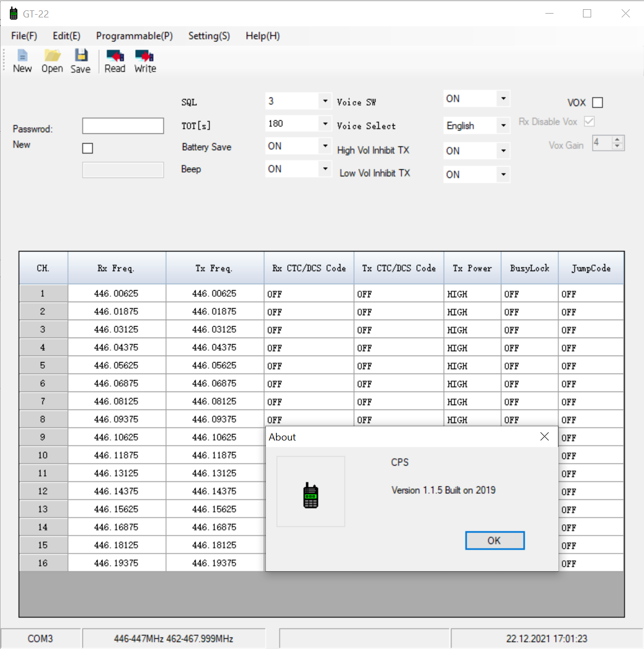Open the Setting(S) menu

point(209,36)
